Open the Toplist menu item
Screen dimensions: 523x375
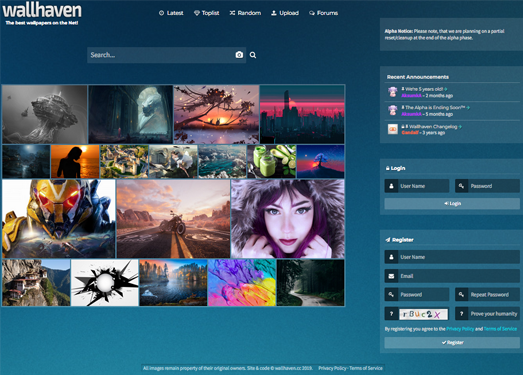(x=206, y=13)
